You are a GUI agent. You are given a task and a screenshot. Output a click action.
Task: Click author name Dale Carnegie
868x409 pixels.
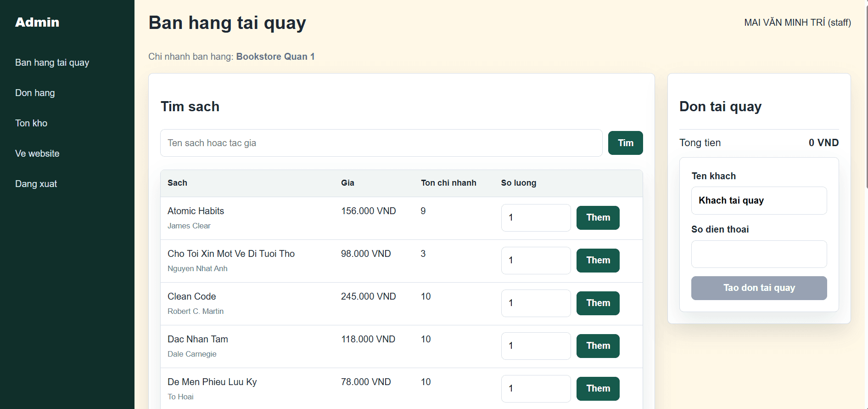coord(192,354)
